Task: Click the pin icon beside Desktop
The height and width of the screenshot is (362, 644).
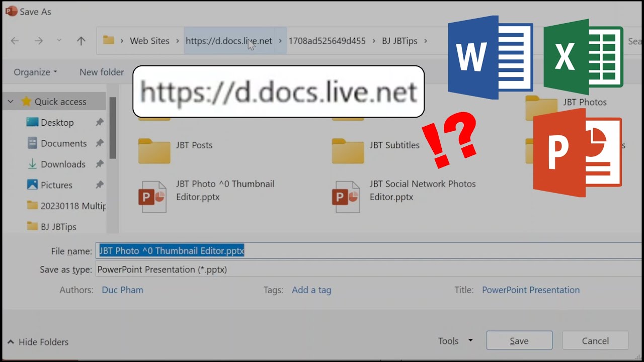Action: click(100, 123)
